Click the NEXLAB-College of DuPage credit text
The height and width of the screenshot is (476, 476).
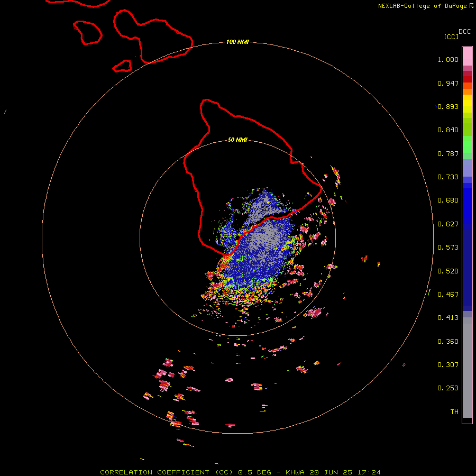422,6
